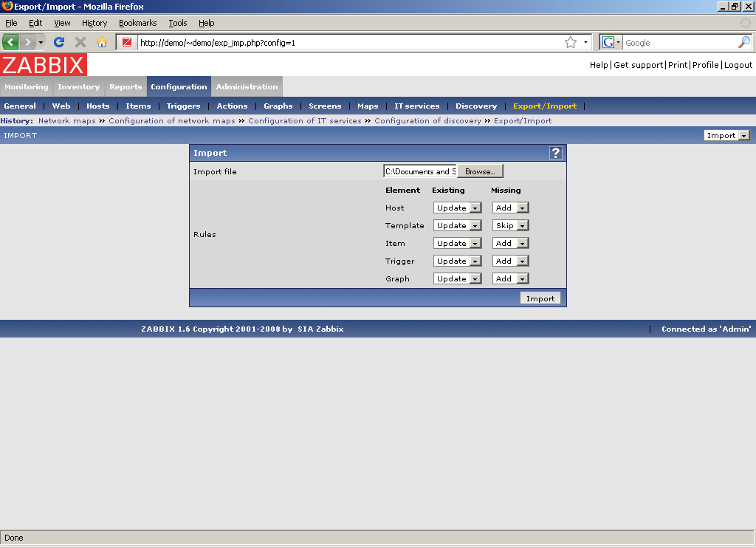Go to the Hosts submenu
This screenshot has width=756, height=548.
98,106
